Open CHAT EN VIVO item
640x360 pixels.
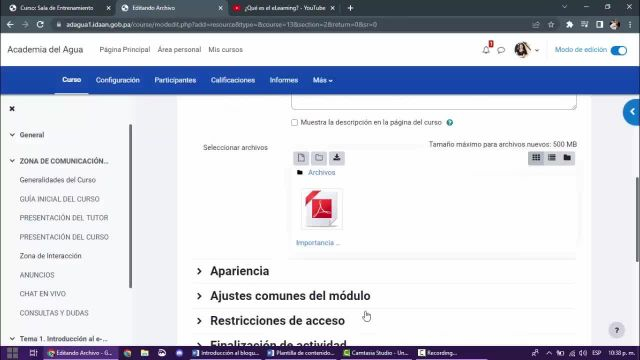pyautogui.click(x=42, y=294)
